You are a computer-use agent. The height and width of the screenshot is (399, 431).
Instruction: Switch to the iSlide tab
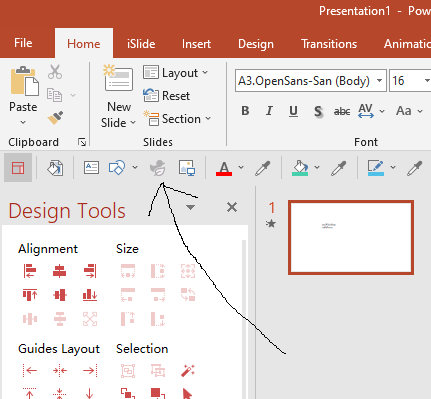pyautogui.click(x=141, y=44)
